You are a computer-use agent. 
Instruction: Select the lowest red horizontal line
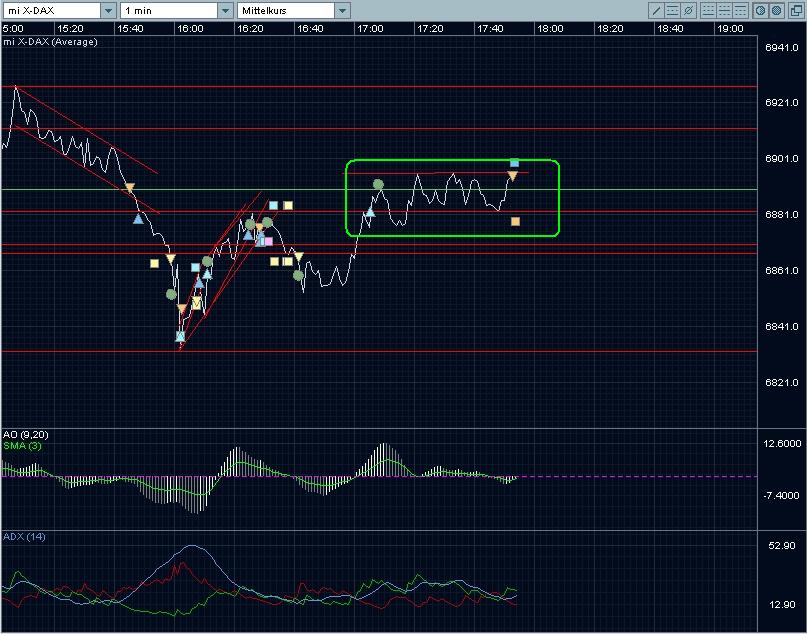379,351
